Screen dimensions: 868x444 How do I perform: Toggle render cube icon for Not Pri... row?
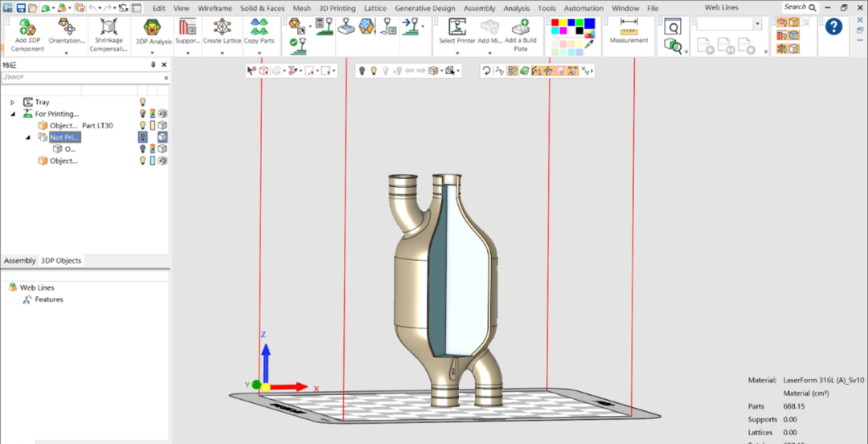tap(162, 137)
